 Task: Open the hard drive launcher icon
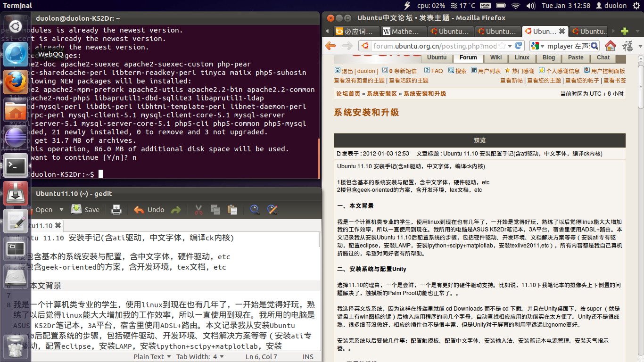(16, 277)
